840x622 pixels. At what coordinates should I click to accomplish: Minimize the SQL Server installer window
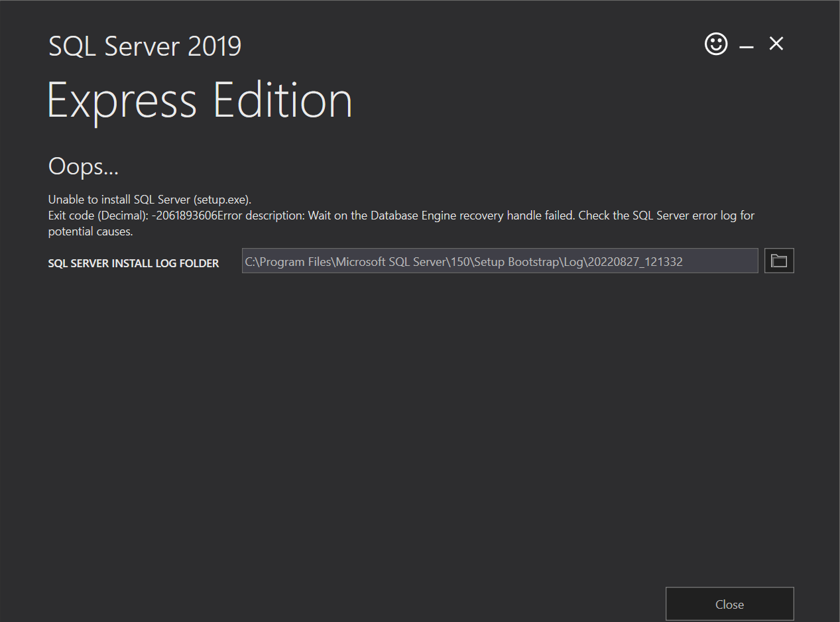pos(747,46)
